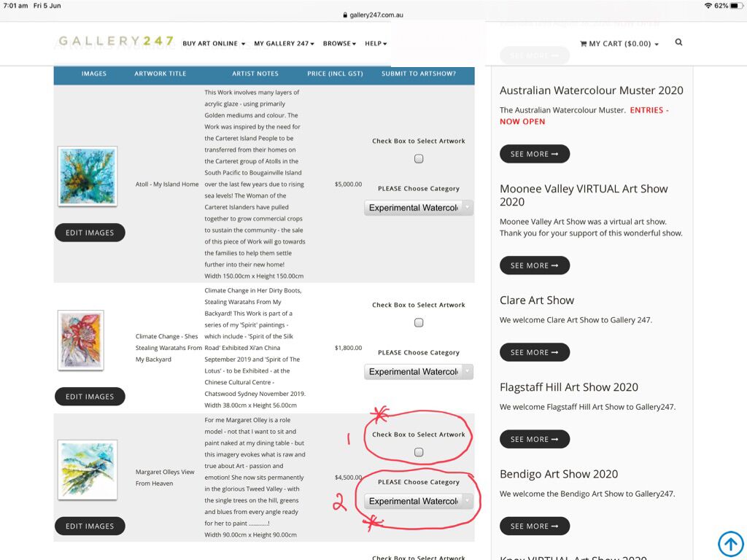747x560 pixels.
Task: Open the Climate Change waratah painting thumbnail
Action: point(81,340)
